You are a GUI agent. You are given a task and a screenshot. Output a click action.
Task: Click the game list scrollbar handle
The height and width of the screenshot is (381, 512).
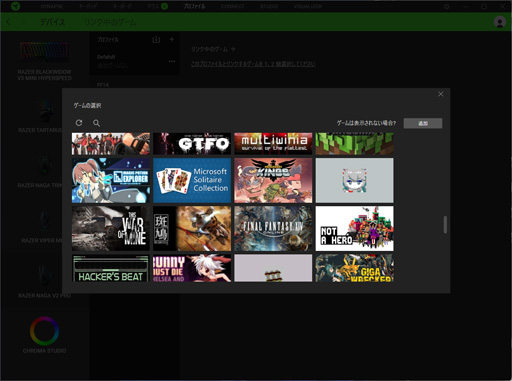(x=445, y=225)
